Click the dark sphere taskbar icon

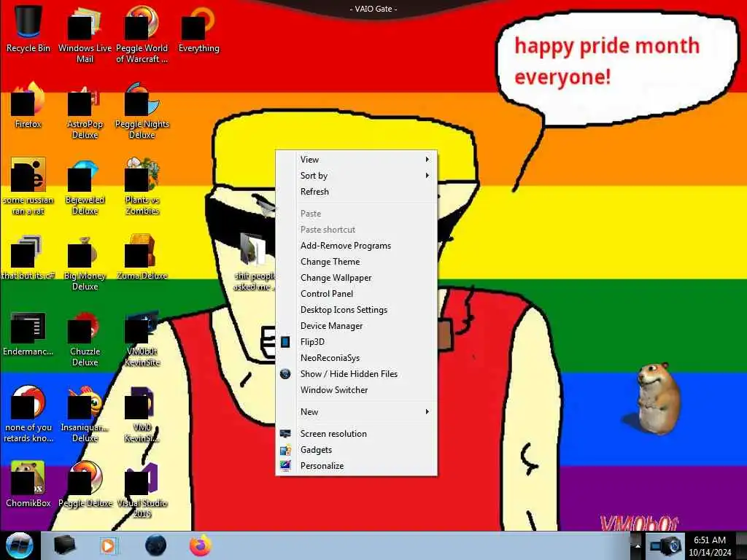155,545
